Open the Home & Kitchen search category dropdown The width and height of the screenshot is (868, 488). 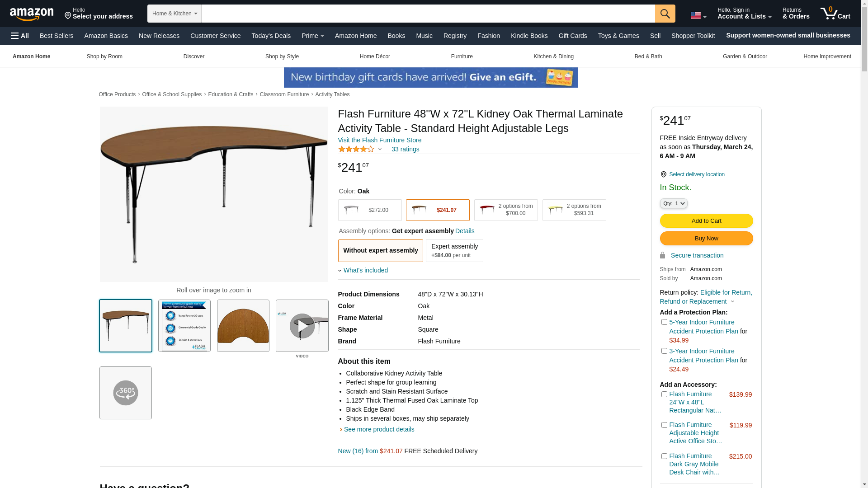pos(175,14)
